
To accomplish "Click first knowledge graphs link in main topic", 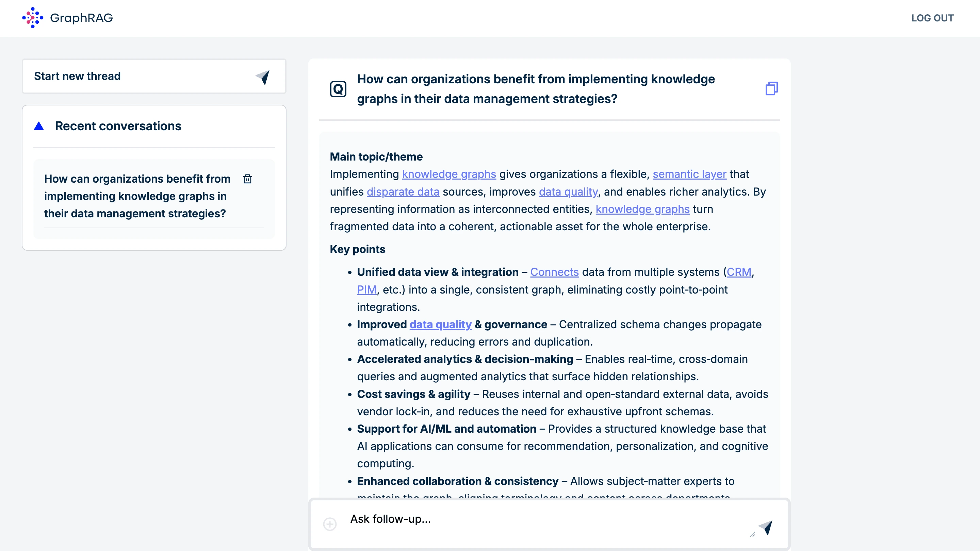I will (x=449, y=174).
